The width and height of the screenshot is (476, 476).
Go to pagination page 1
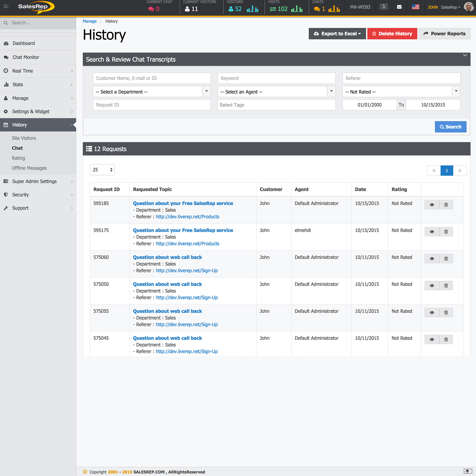pos(447,170)
